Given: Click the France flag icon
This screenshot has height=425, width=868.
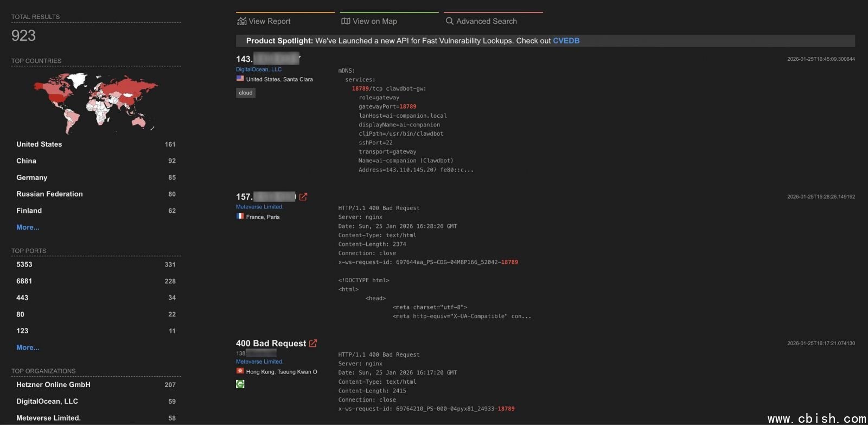Looking at the screenshot, I should [x=240, y=216].
